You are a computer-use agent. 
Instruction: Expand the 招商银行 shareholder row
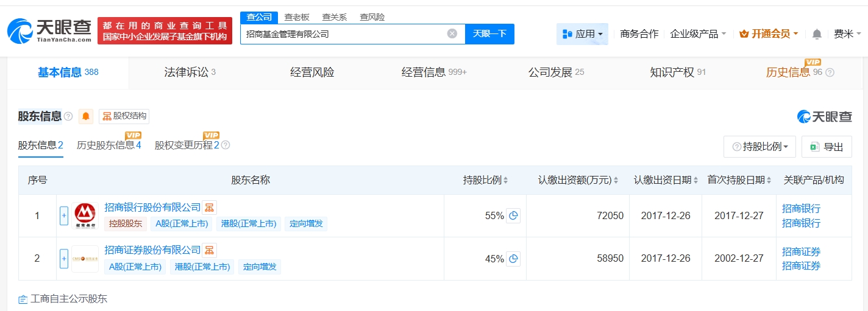64,215
